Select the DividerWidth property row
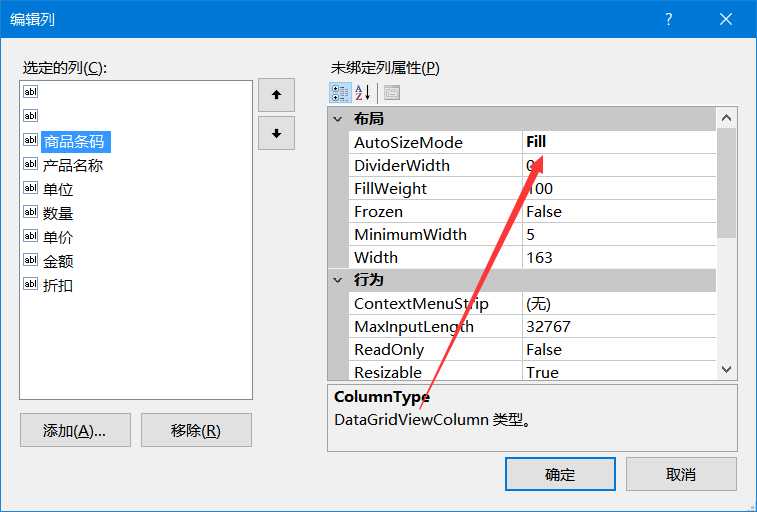Image resolution: width=757 pixels, height=512 pixels. pos(532,166)
